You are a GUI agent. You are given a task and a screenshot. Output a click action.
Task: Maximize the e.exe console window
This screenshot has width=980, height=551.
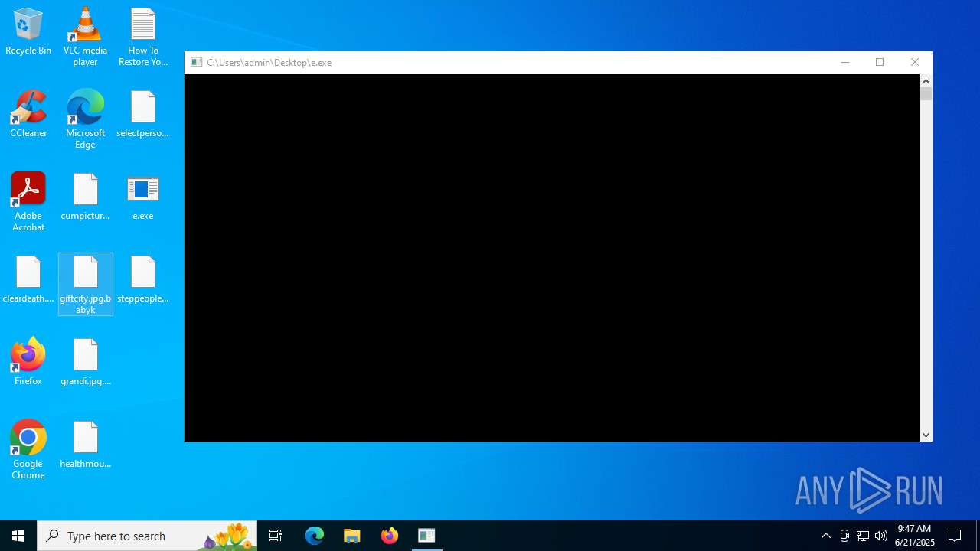880,63
